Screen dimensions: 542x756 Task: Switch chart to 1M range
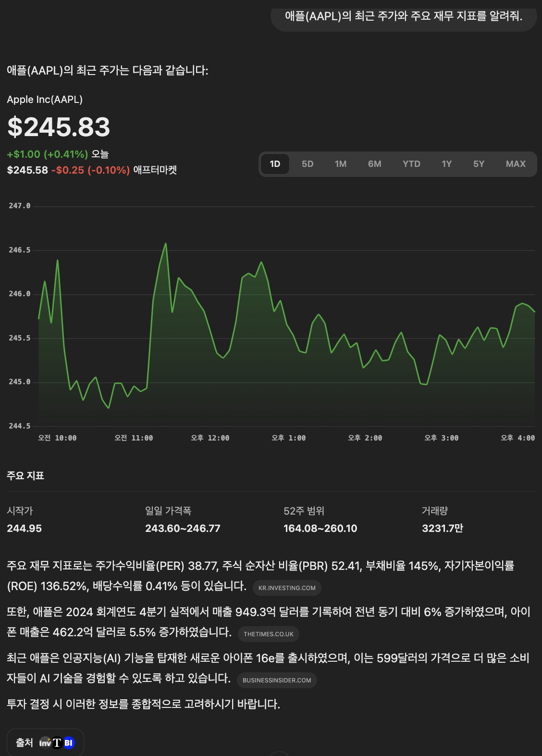341,164
